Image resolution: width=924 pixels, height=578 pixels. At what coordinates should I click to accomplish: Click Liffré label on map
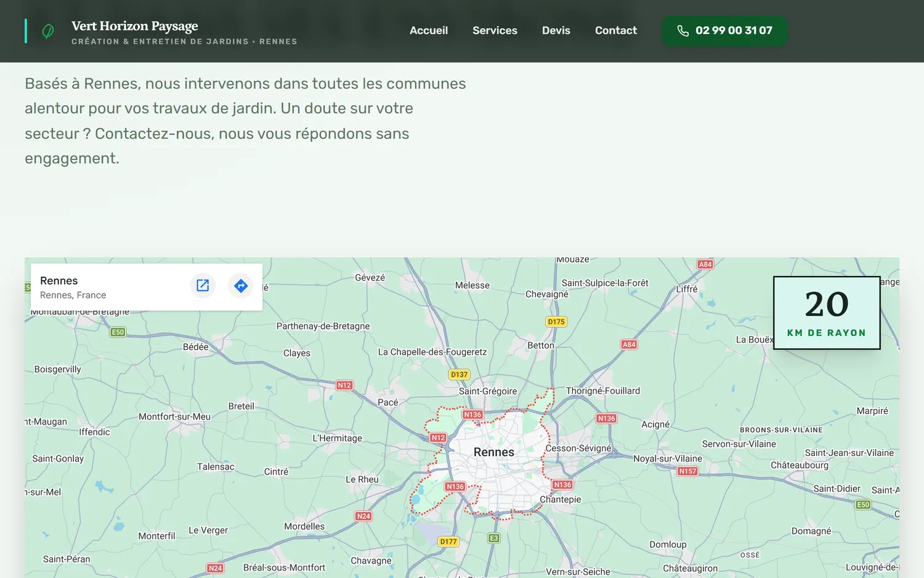[x=687, y=289]
